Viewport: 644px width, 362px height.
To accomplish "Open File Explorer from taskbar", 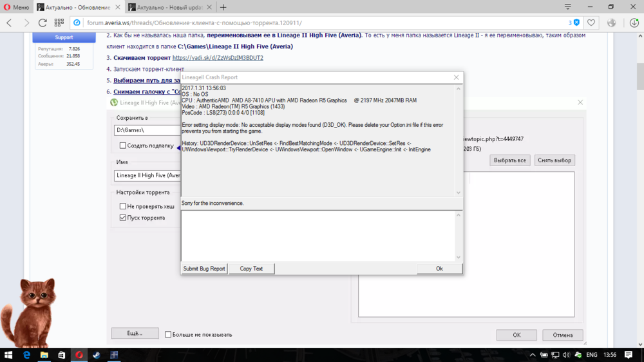I will 44,355.
